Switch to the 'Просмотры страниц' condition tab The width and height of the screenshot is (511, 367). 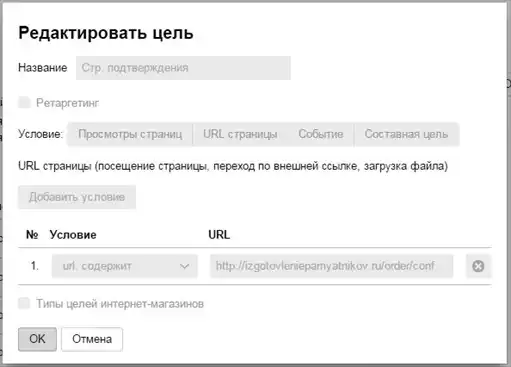[130, 134]
